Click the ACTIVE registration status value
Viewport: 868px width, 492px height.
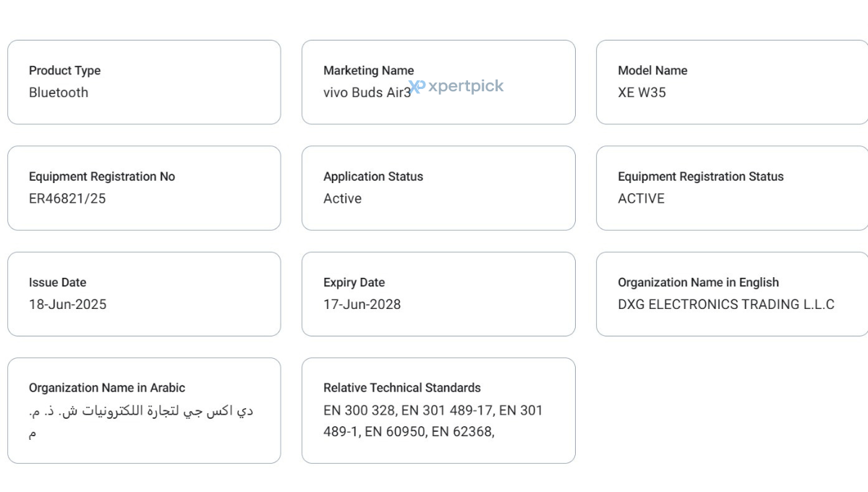[641, 198]
